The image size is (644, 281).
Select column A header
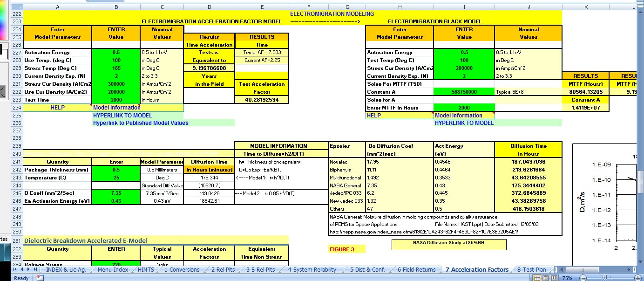57,7
